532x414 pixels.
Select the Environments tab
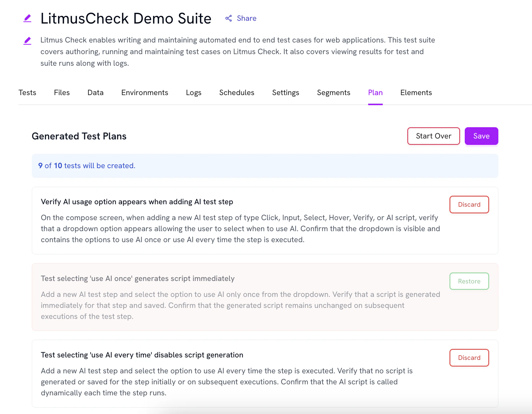pos(145,93)
